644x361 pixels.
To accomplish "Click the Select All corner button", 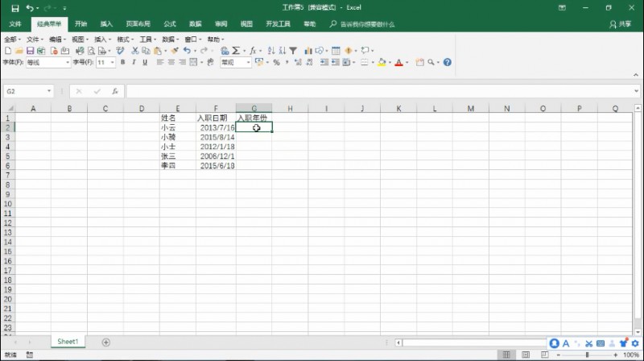I will (8, 109).
